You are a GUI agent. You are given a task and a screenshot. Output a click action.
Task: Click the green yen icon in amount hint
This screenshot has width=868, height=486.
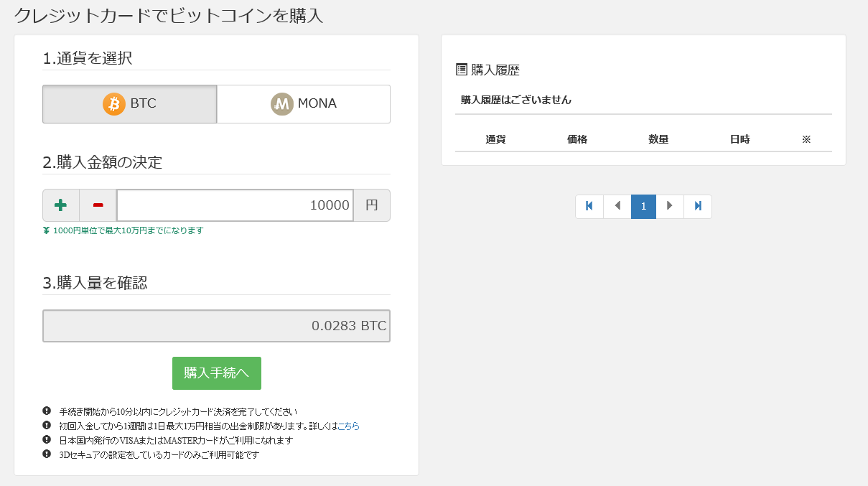pos(47,230)
